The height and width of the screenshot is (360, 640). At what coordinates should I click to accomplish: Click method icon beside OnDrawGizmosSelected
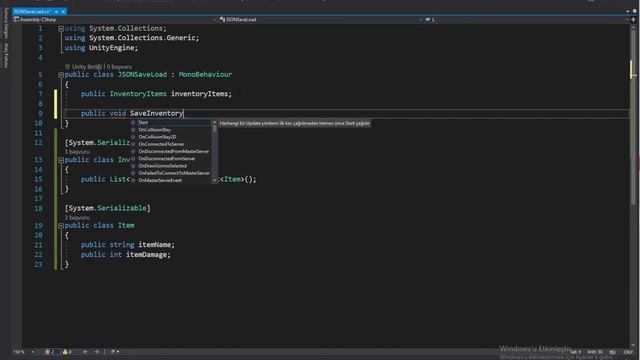click(x=133, y=166)
